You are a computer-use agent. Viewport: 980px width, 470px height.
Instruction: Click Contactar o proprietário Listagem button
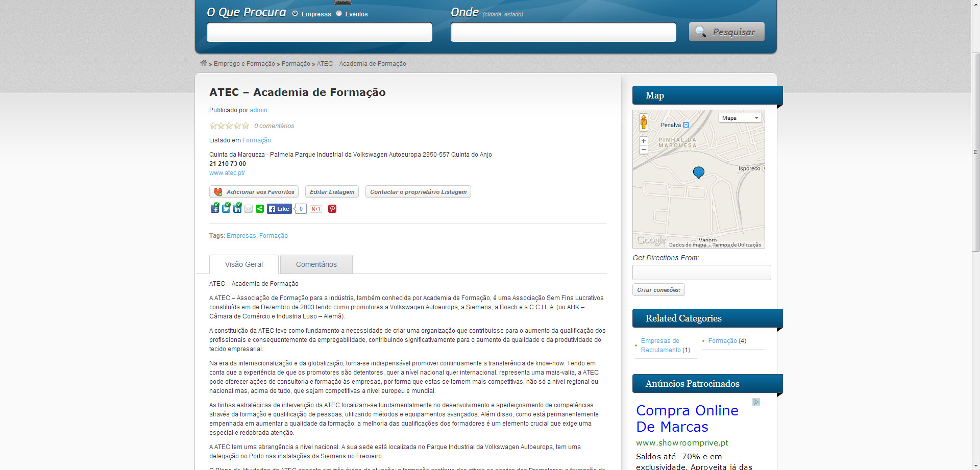click(418, 192)
